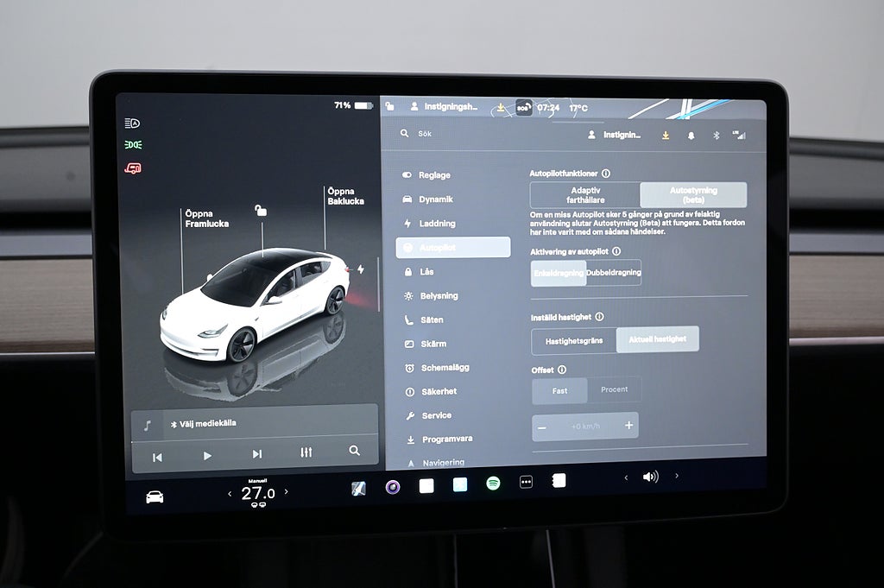Lower volume with left chevron
Screen dimensions: 884x588
(627, 477)
